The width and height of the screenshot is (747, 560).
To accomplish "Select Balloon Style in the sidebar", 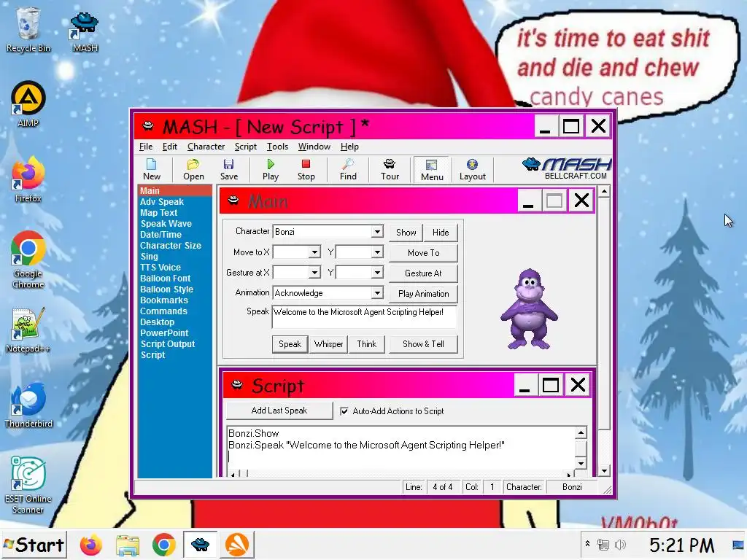I will (x=167, y=289).
